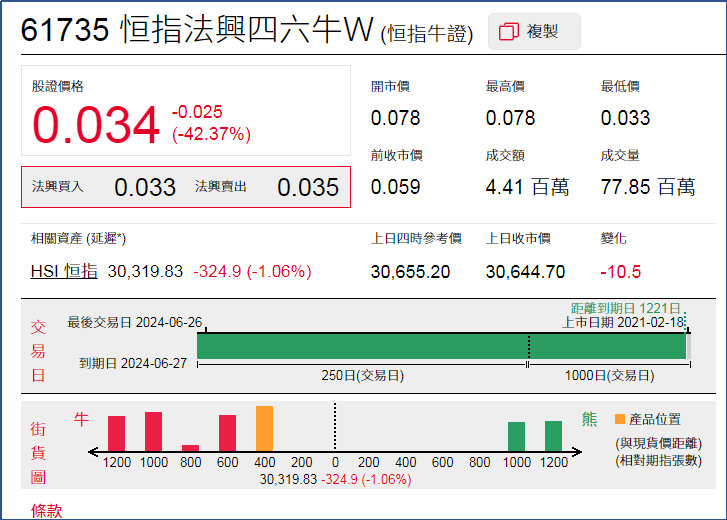Viewport: 727px width, 520px height.
Task: Click the 61735 恒指法興四六牛W title
Action: tap(197, 30)
